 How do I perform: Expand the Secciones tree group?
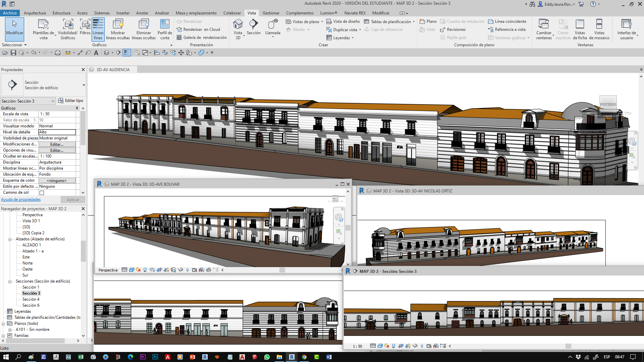tap(10, 281)
